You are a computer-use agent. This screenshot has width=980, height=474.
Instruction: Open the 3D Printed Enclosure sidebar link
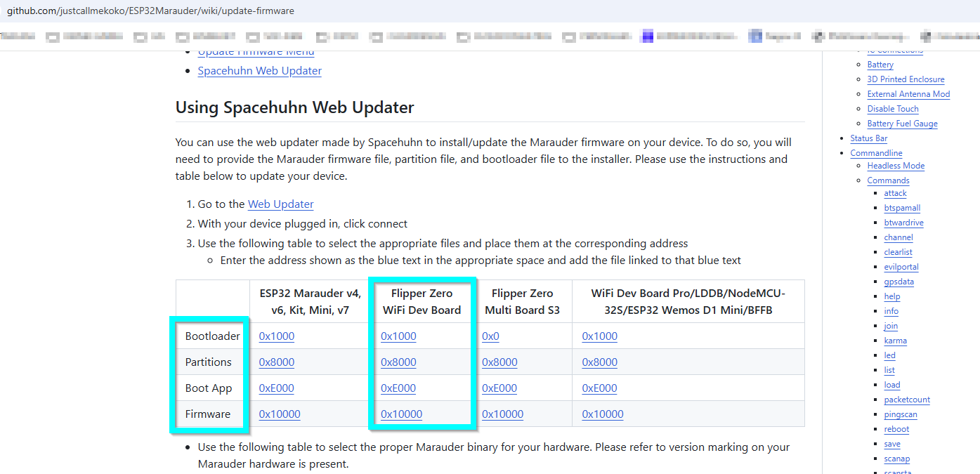[906, 79]
